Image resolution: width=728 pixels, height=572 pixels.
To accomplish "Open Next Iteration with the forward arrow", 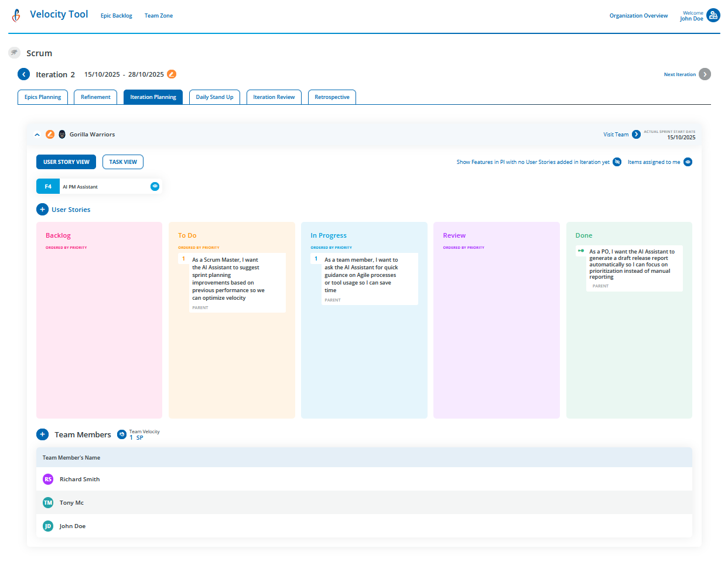I will (x=705, y=74).
